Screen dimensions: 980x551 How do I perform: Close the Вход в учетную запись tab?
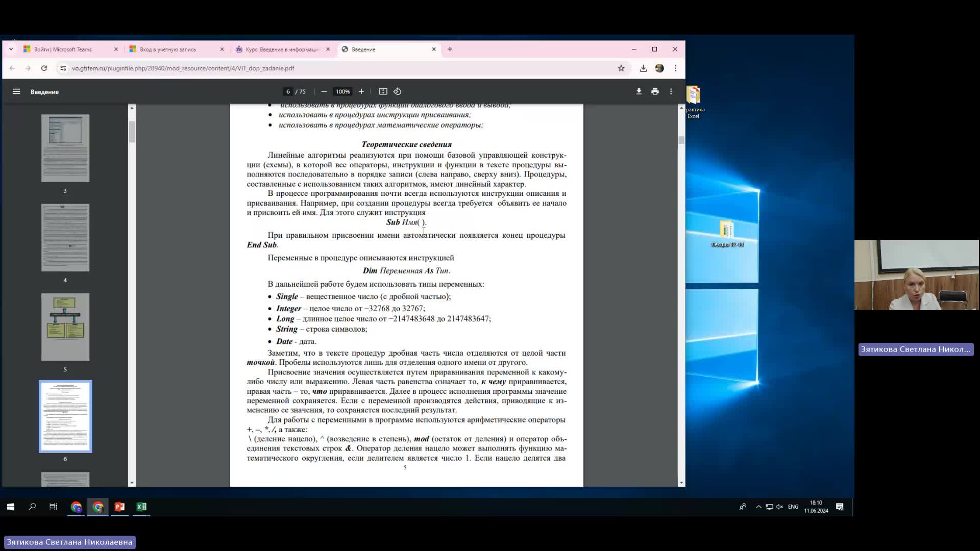222,49
